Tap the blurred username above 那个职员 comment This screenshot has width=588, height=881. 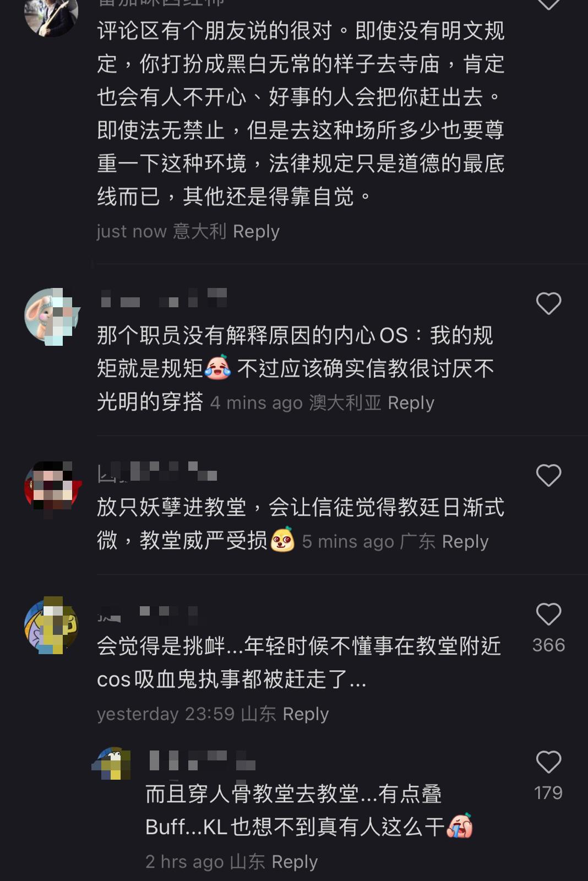click(164, 298)
